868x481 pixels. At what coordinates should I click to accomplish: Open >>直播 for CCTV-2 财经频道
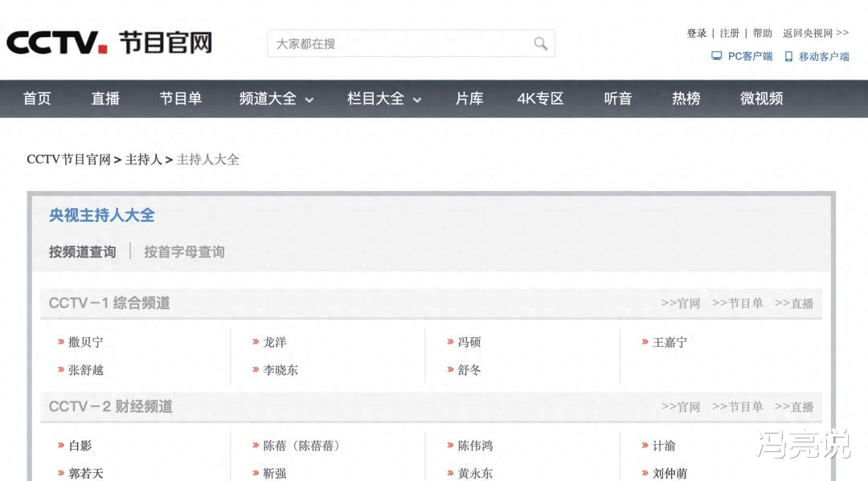tap(794, 407)
